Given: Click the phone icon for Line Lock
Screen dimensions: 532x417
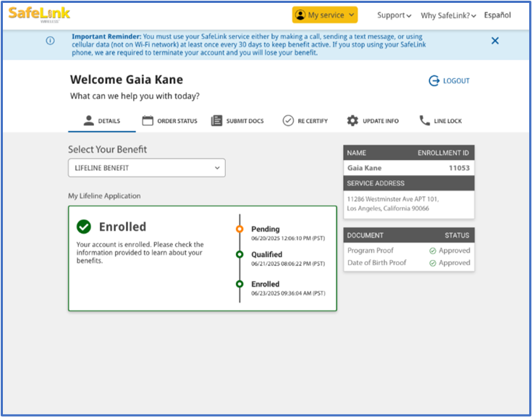Looking at the screenshot, I should [x=425, y=121].
